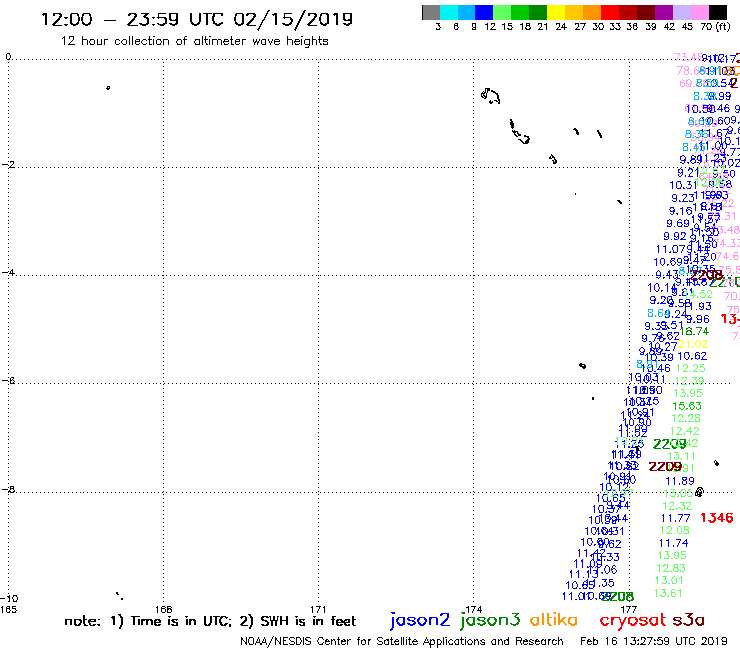Click the '10.31' wave height value
This screenshot has height=650, width=740.
(683, 186)
